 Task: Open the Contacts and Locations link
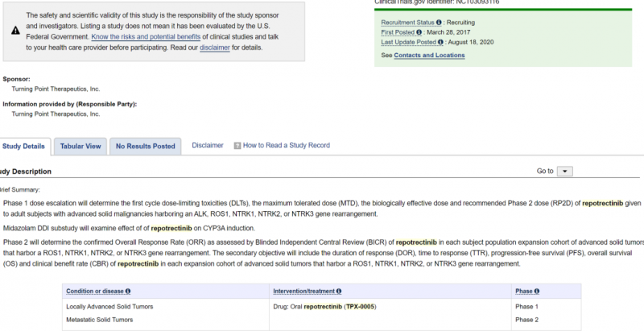[x=429, y=55]
